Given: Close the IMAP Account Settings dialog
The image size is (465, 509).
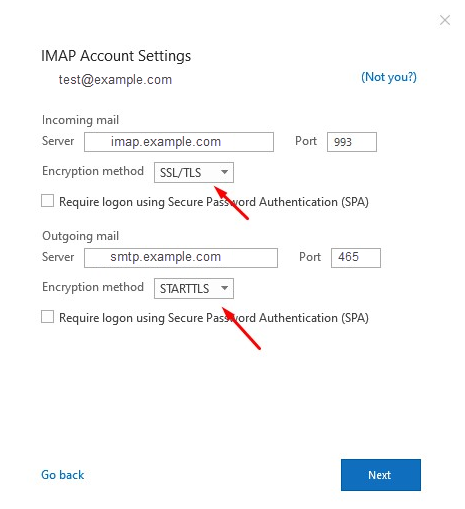Looking at the screenshot, I should (x=445, y=20).
